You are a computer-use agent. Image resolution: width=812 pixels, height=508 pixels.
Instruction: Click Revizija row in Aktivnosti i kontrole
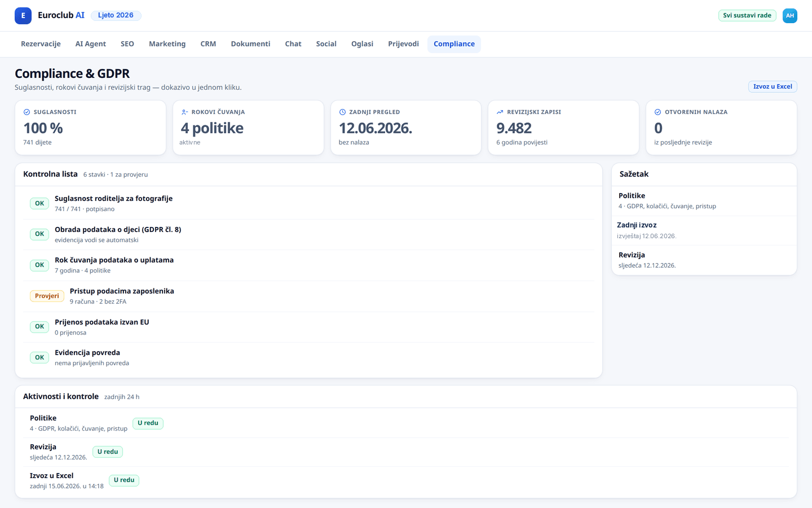coord(406,452)
